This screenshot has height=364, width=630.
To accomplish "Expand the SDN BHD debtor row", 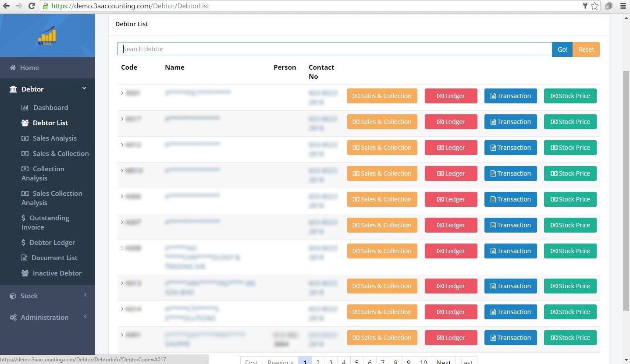I will pyautogui.click(x=122, y=283).
